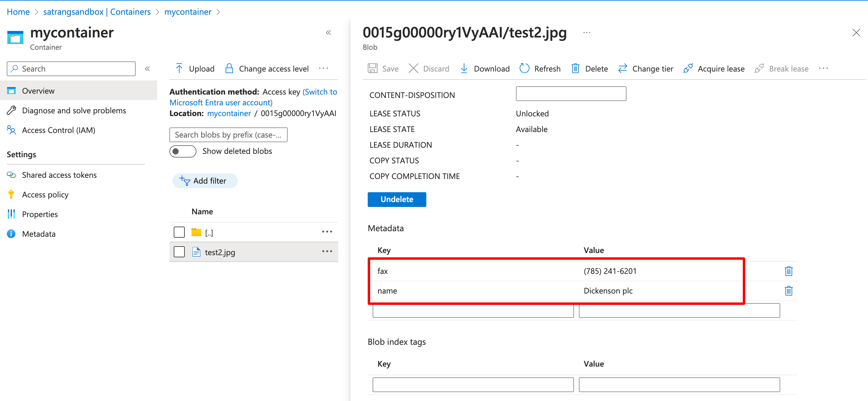This screenshot has height=401, width=868.
Task: Open more blob toolbar options
Action: click(x=823, y=68)
